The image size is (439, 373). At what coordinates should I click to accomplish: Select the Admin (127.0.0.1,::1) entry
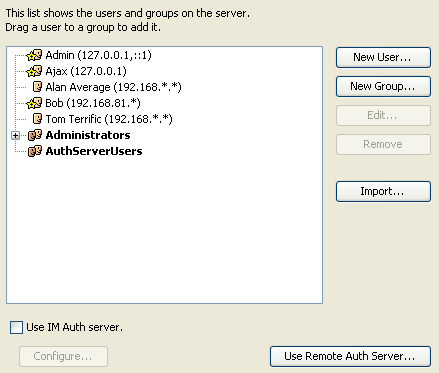pyautogui.click(x=98, y=55)
